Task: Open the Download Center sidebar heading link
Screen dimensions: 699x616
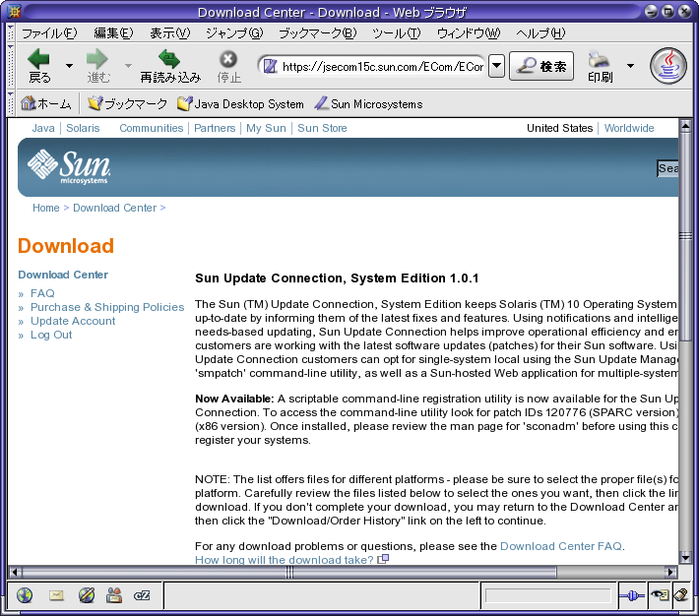Action: 63,275
